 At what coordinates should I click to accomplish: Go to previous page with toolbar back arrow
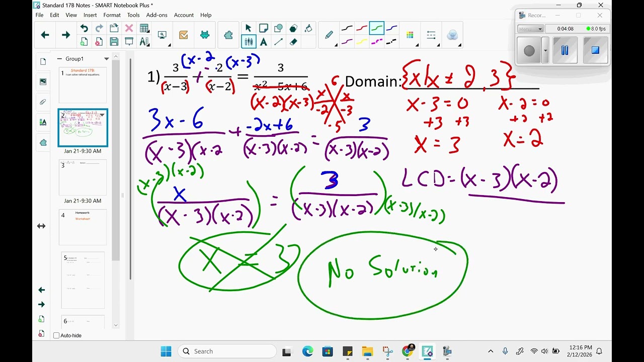coord(45,35)
